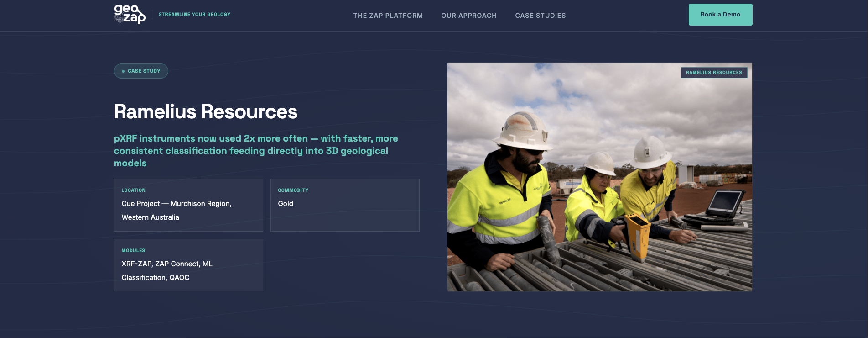Click the Ramelius Resources image tag
The width and height of the screenshot is (868, 338).
tap(714, 73)
